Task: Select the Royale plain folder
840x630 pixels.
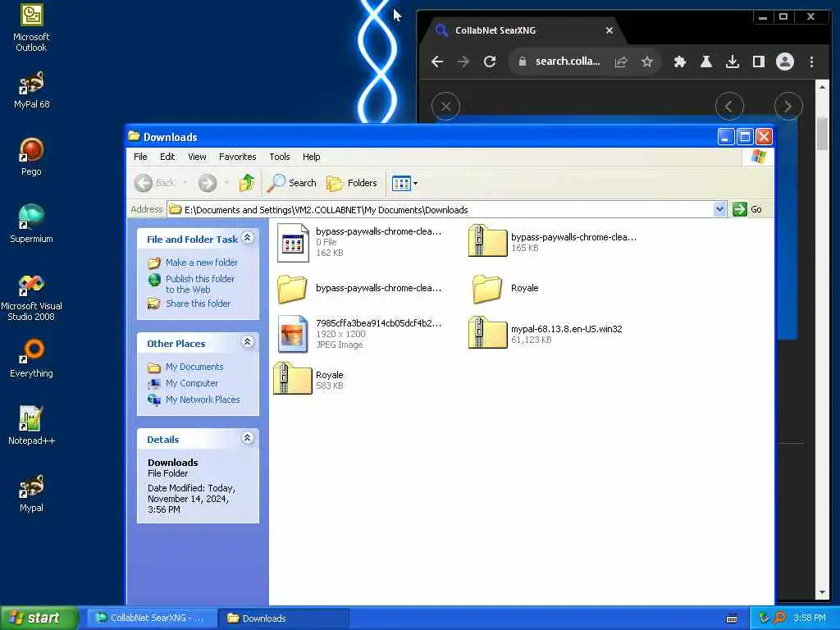Action: click(x=505, y=288)
